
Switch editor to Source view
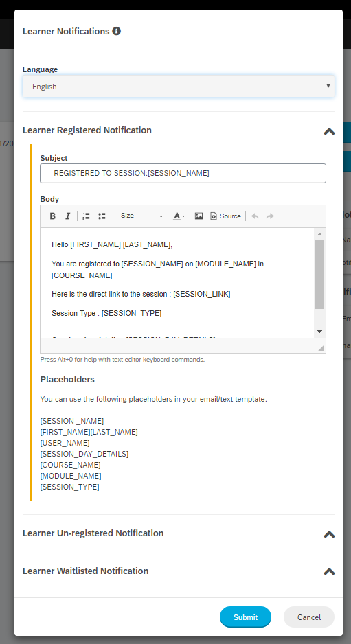225,216
